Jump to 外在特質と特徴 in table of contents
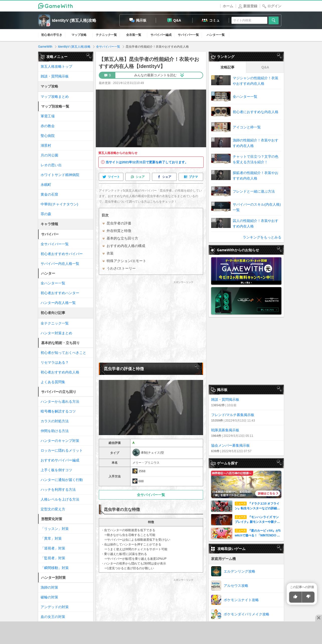This screenshot has height=644, width=322. tap(119, 231)
